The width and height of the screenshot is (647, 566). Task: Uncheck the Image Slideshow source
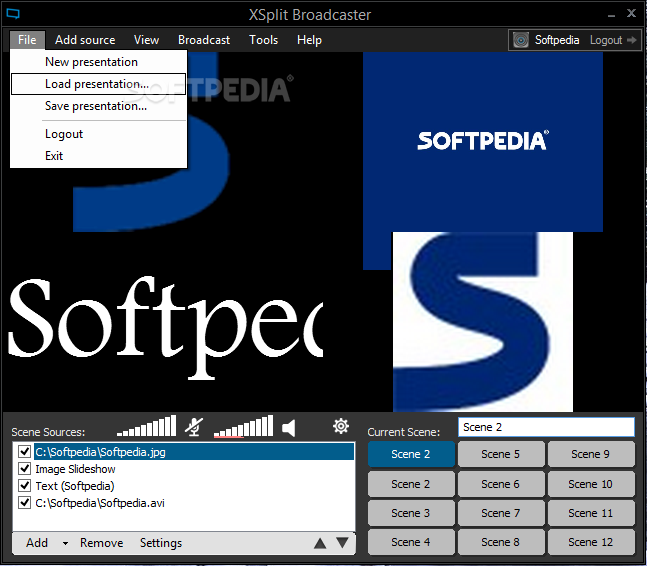pyautogui.click(x=24, y=469)
